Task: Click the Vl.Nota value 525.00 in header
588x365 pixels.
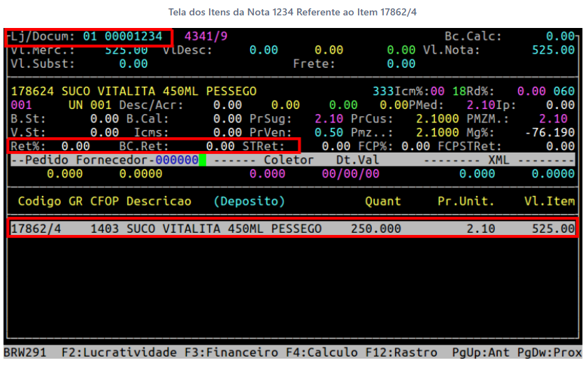Action: click(552, 50)
